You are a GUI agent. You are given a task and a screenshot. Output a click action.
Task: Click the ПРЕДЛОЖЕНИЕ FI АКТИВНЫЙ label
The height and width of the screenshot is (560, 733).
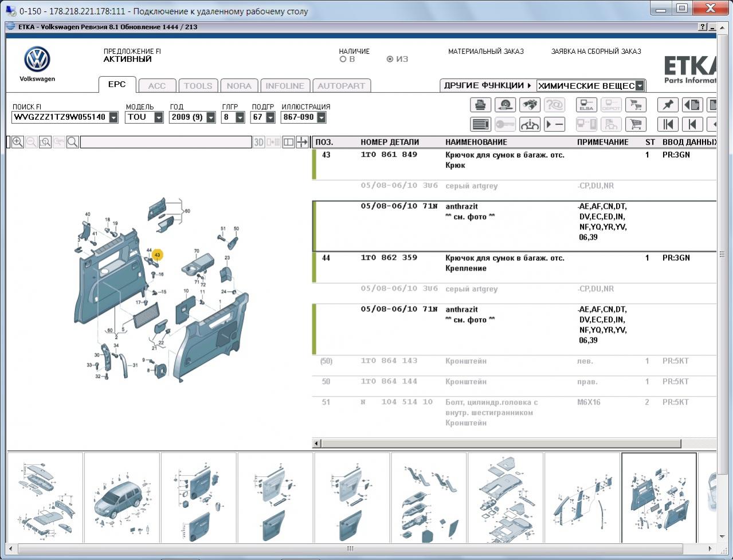coord(132,55)
